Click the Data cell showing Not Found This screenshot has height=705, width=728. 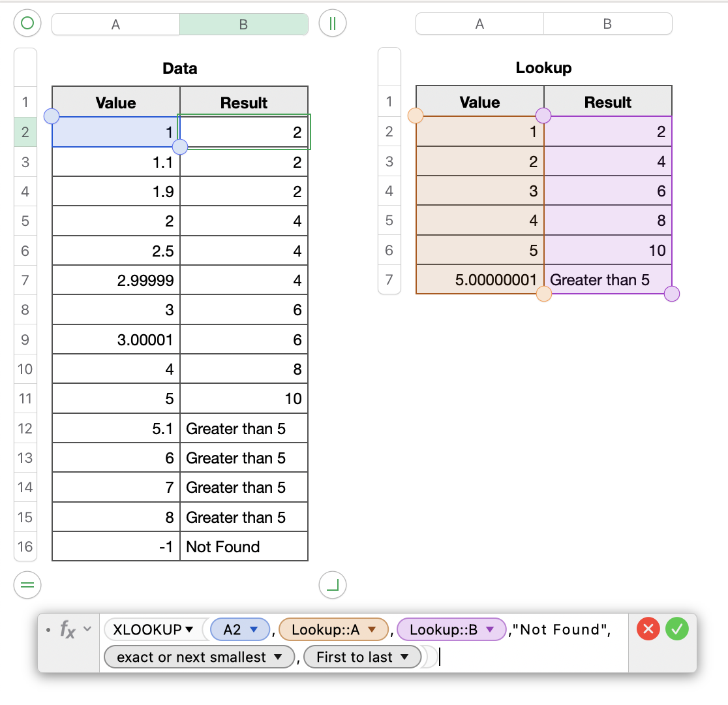point(244,546)
